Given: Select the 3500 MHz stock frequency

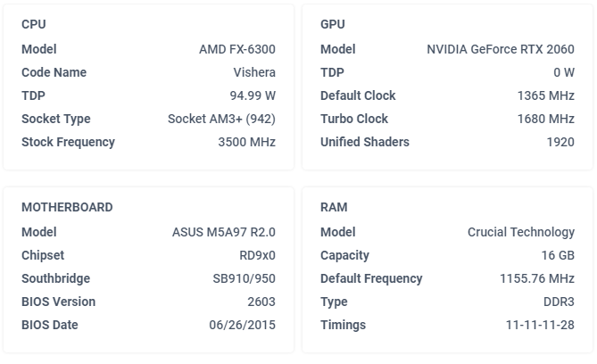Looking at the screenshot, I should tap(246, 142).
